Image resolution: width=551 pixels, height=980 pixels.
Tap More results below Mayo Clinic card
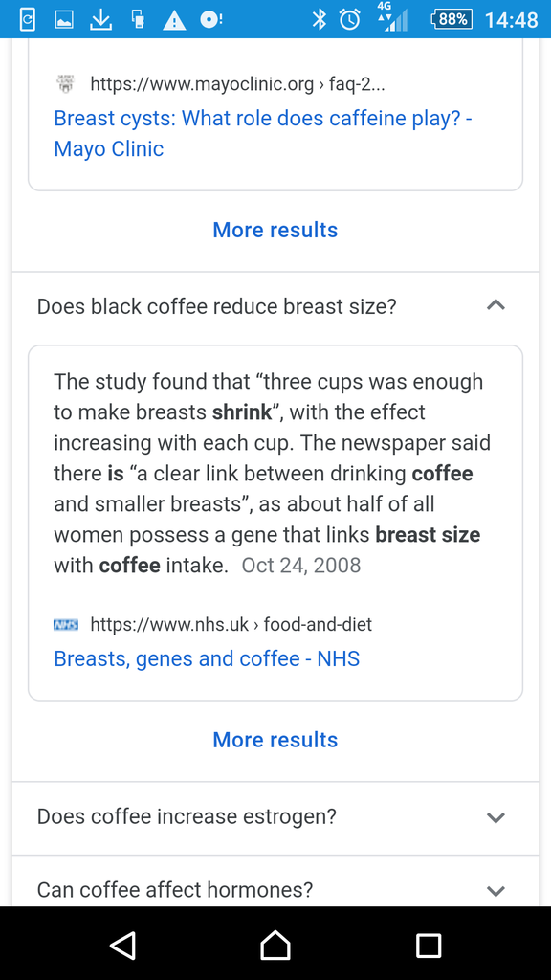coord(275,230)
